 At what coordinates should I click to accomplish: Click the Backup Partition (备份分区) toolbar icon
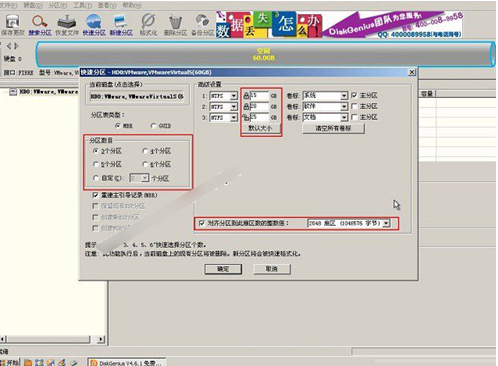(x=202, y=25)
